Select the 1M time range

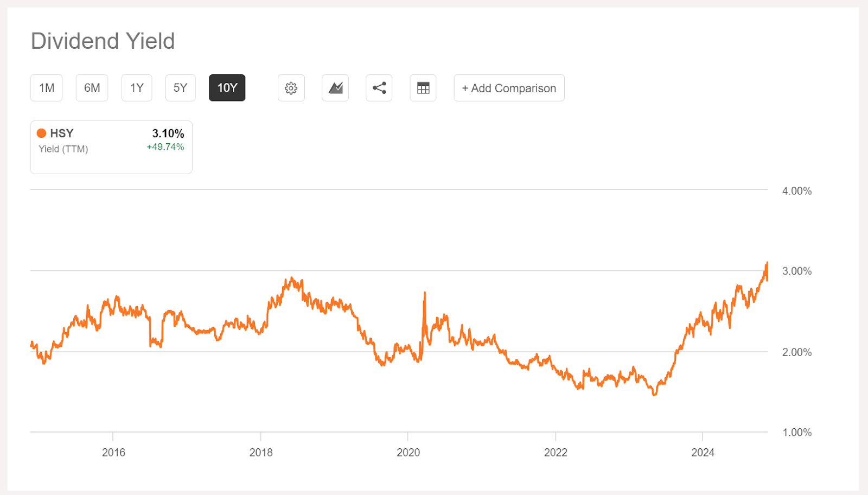coord(46,87)
